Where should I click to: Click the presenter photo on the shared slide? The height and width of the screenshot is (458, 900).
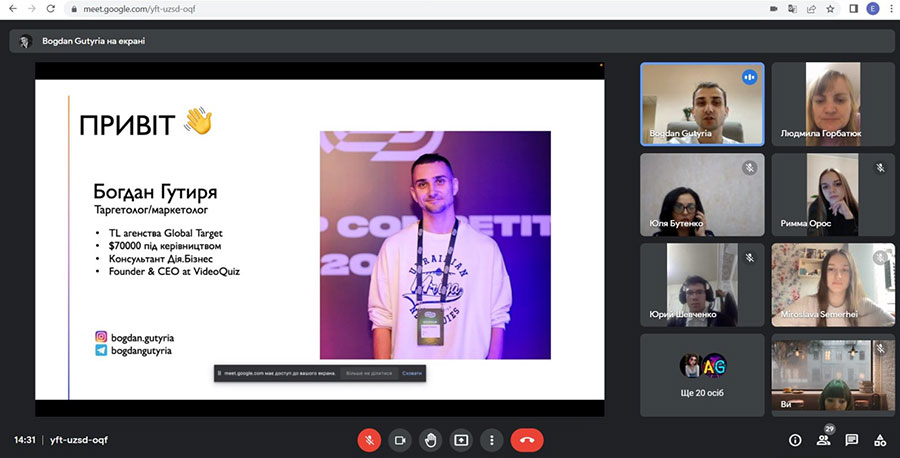(x=435, y=245)
